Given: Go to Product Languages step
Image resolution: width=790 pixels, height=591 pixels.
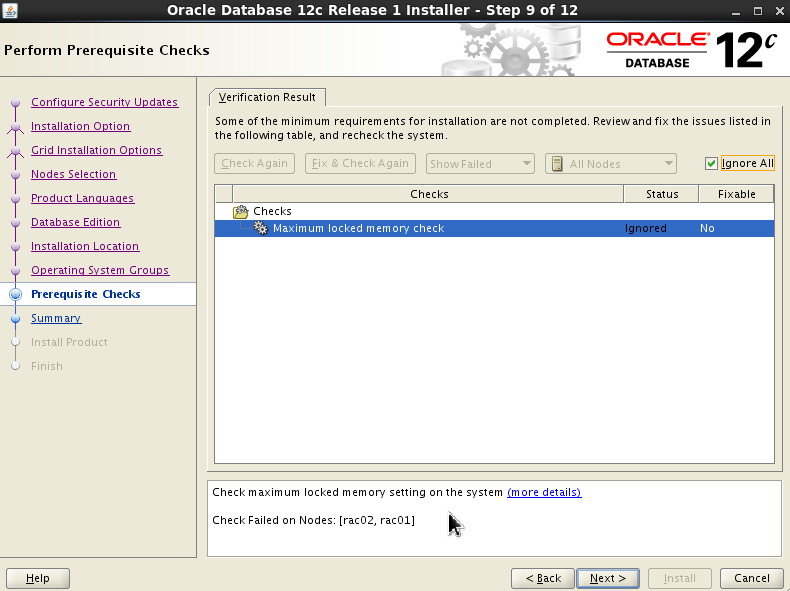Looking at the screenshot, I should click(83, 199).
